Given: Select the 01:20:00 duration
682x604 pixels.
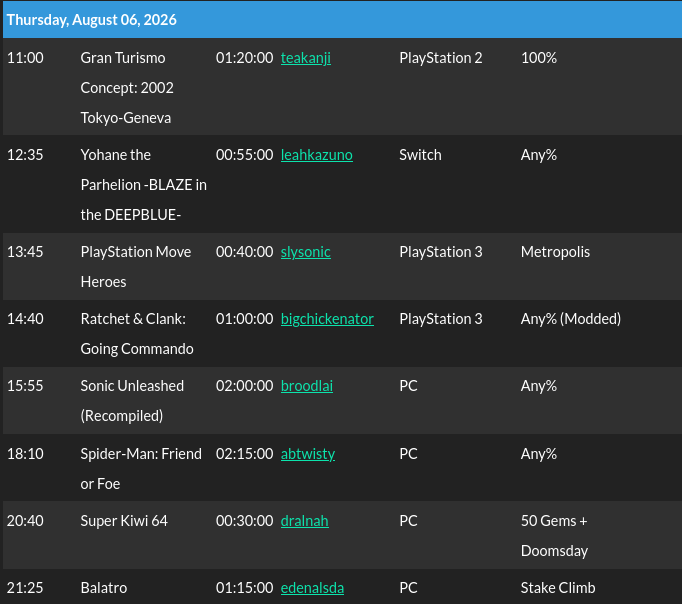Looking at the screenshot, I should pos(244,58).
